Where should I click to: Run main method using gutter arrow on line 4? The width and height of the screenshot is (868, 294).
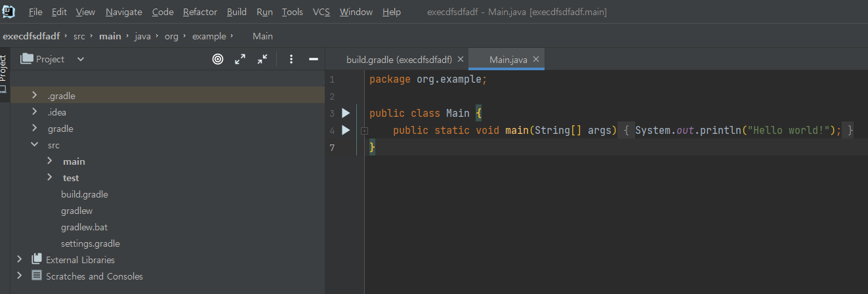point(346,130)
